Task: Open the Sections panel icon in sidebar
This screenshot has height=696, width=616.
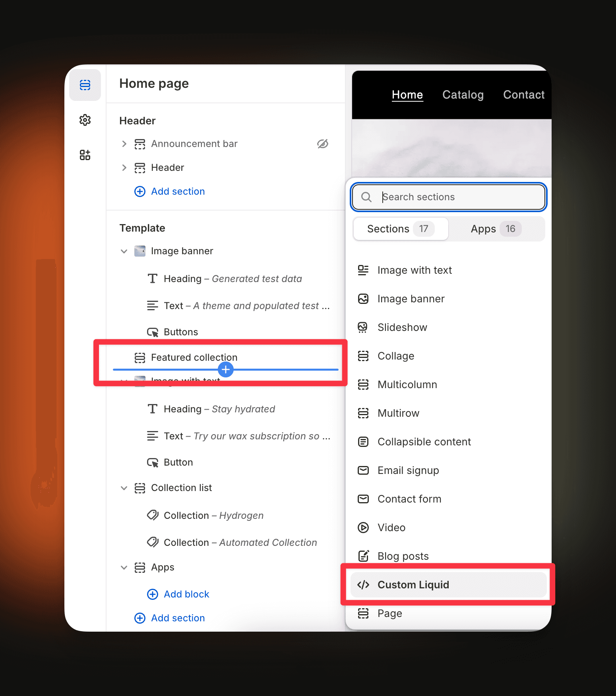Action: pos(85,85)
